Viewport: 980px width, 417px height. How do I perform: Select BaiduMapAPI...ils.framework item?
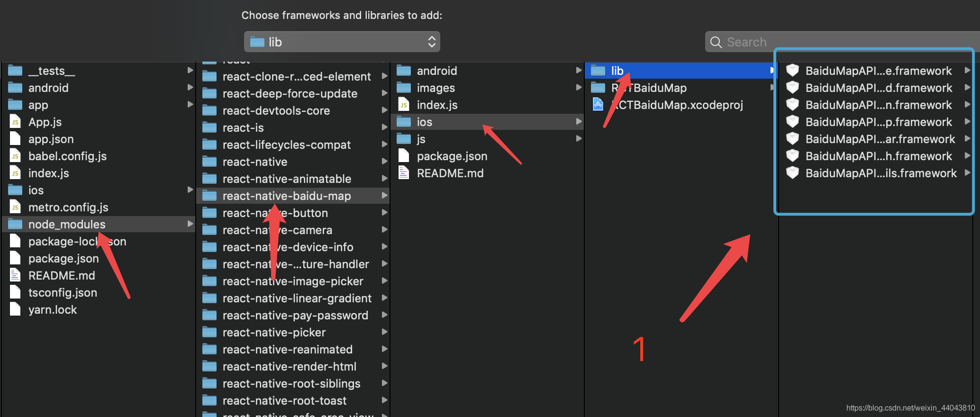tap(876, 173)
